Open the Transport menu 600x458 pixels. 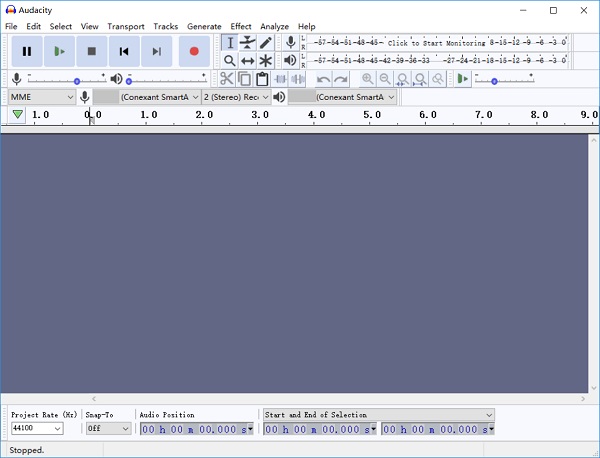(126, 26)
